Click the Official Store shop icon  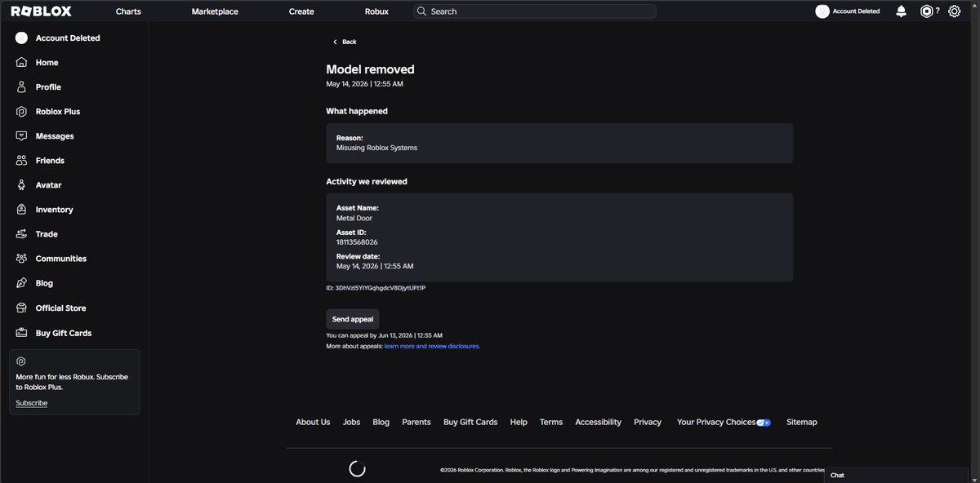22,308
